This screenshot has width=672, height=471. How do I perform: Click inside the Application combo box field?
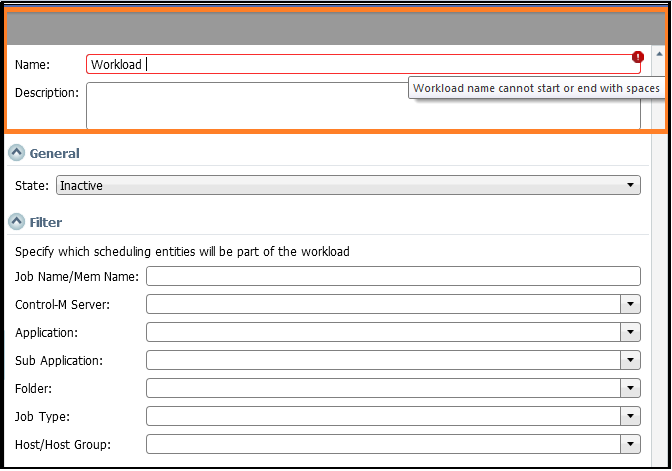click(383, 332)
